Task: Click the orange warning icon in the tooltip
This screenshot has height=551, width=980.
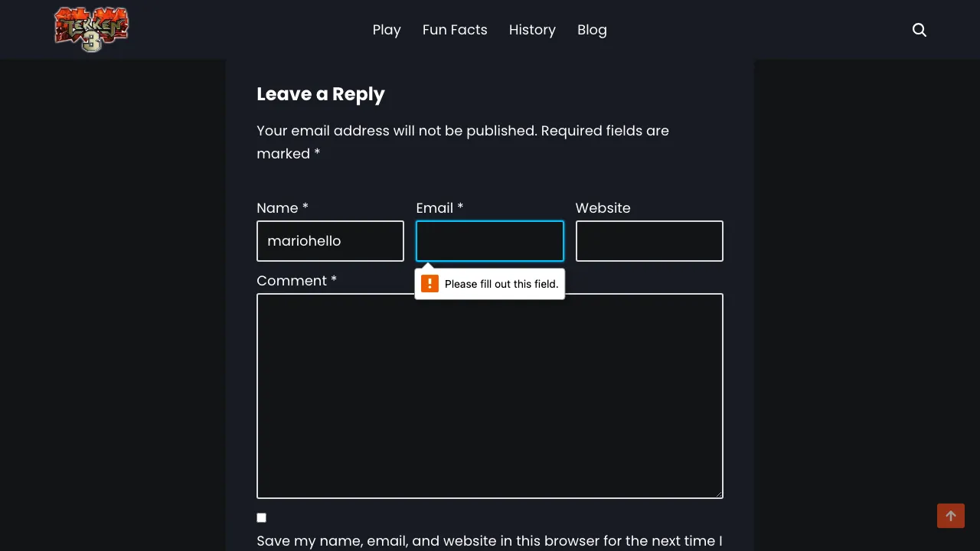Action: click(430, 284)
